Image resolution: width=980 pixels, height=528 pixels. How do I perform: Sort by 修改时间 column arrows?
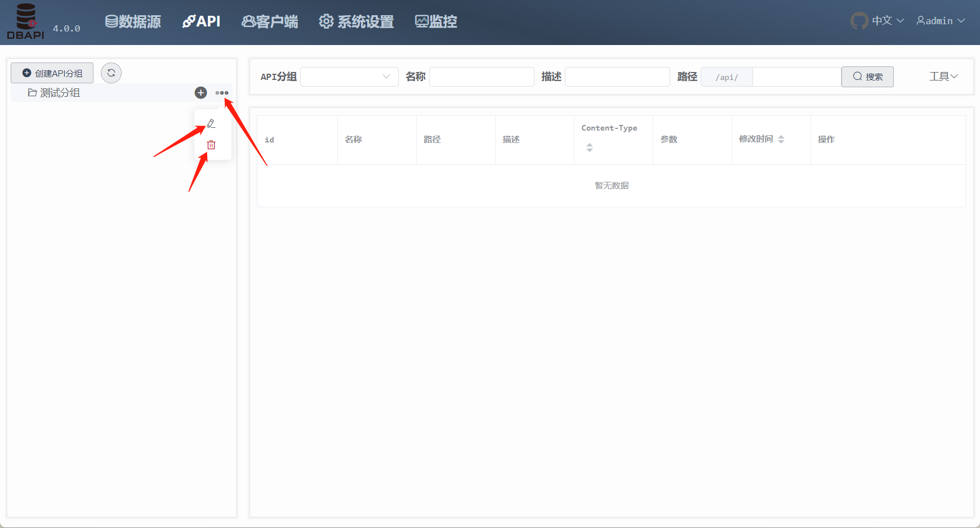(x=781, y=139)
